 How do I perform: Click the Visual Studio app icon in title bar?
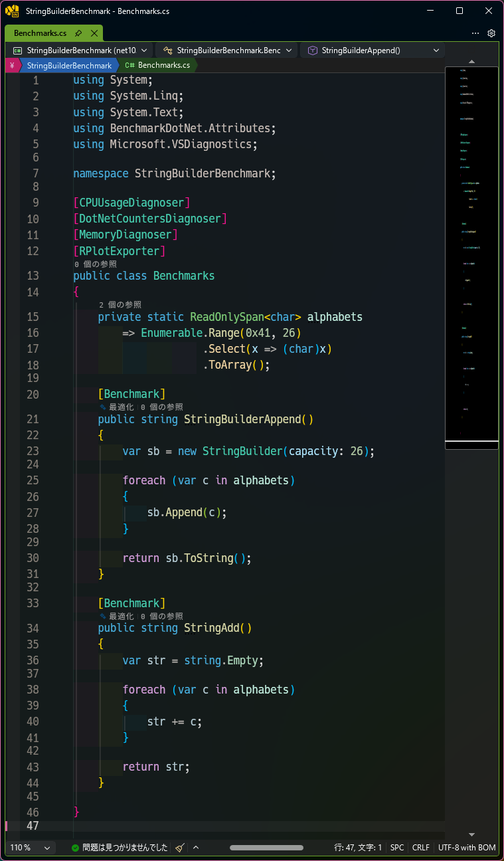coord(12,11)
